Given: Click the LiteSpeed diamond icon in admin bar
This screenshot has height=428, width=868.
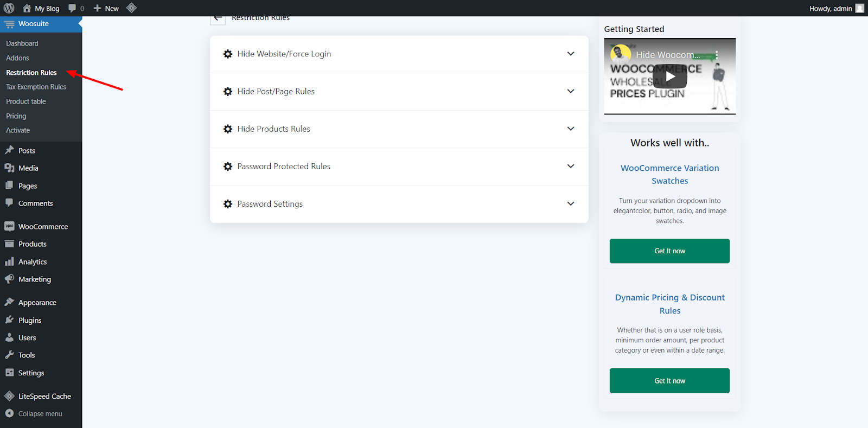Looking at the screenshot, I should click(131, 8).
